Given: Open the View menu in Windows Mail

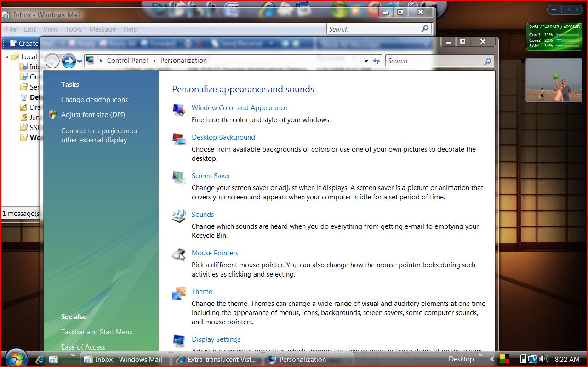Looking at the screenshot, I should 51,29.
